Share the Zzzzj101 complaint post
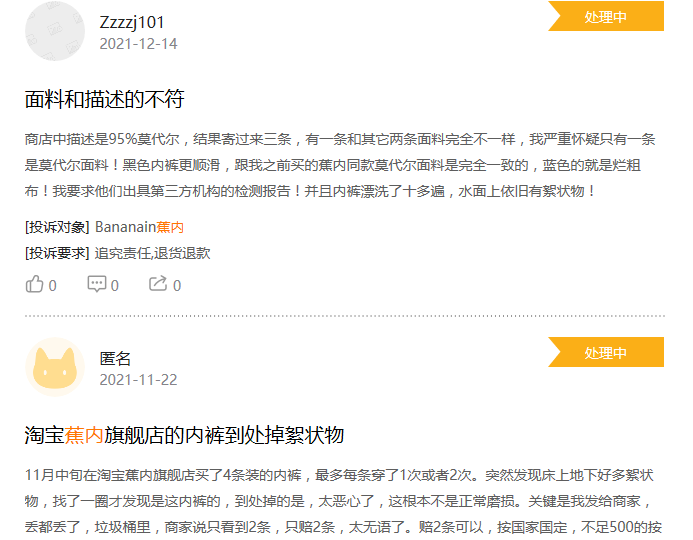 click(x=158, y=284)
